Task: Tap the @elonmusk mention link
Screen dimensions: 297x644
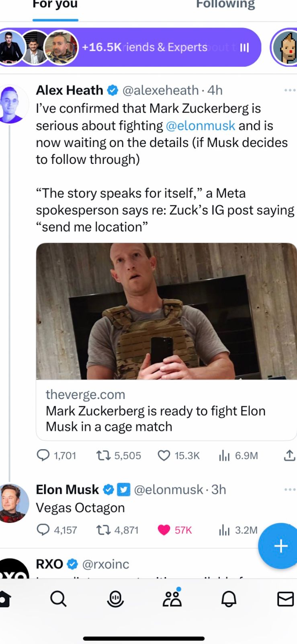Action: click(x=201, y=126)
